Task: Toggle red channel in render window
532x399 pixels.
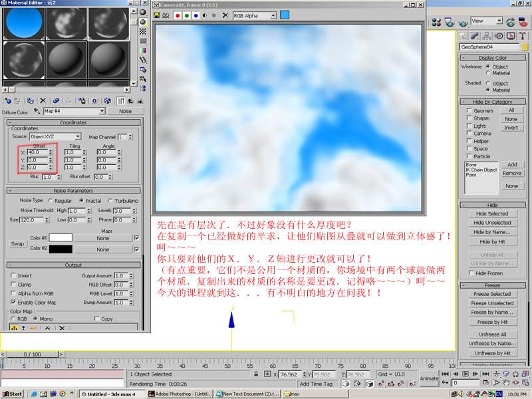Action: click(178, 15)
